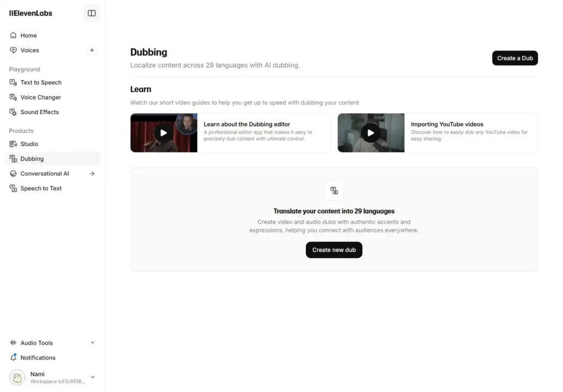This screenshot has width=563, height=392.
Task: Click the ElevenLabs logo
Action: point(31,13)
